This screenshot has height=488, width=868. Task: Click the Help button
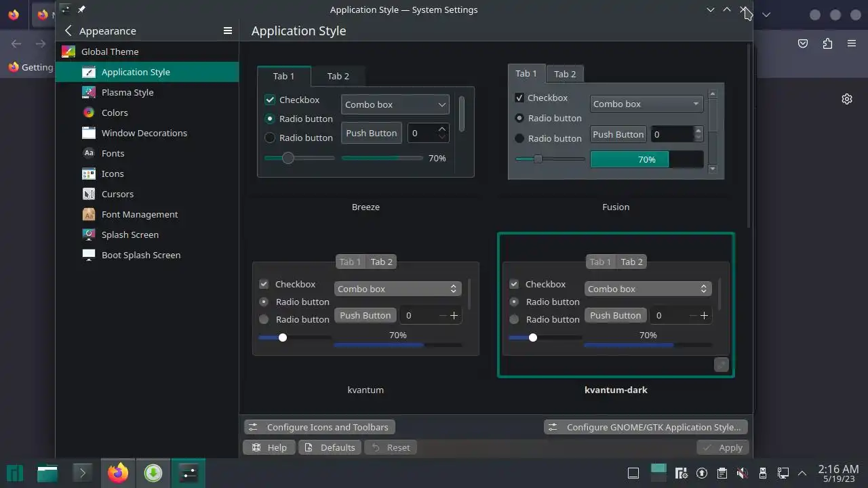point(269,447)
